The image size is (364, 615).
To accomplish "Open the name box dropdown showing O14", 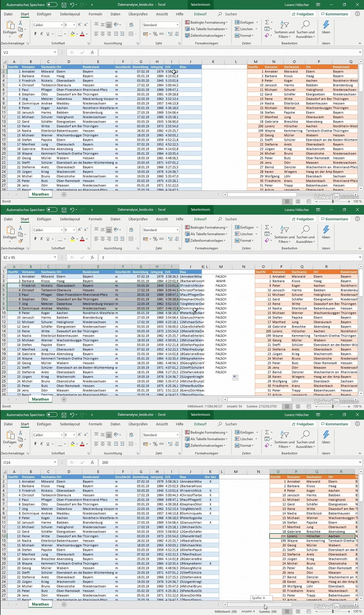I will point(55,462).
